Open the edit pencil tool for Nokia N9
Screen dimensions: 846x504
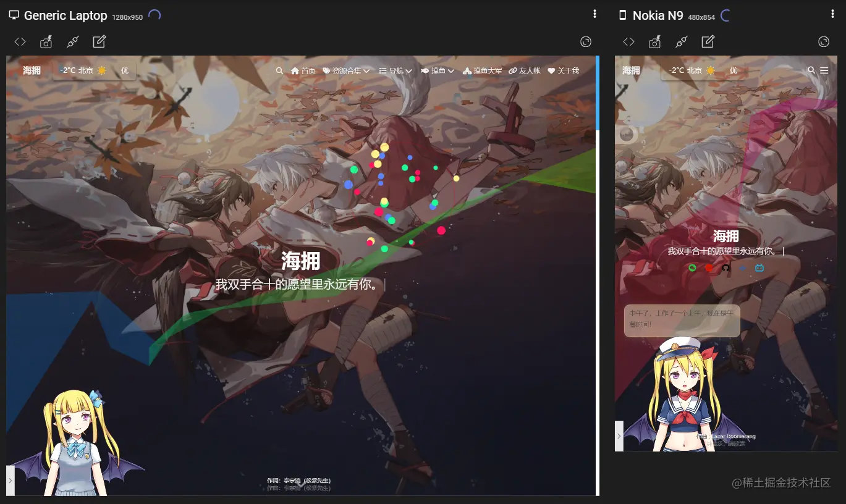[708, 41]
